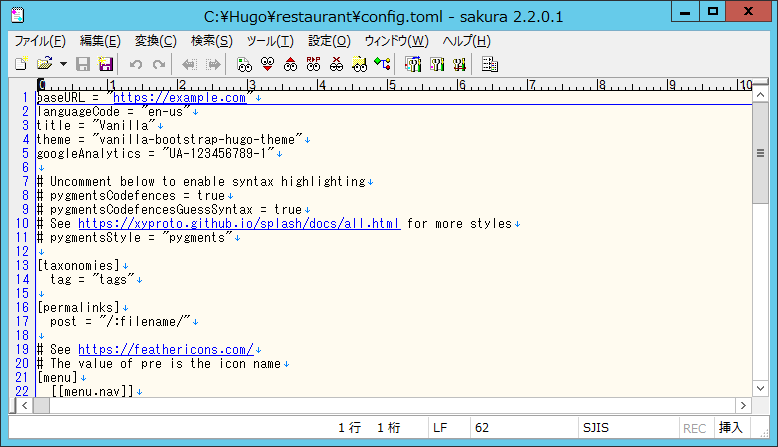Open the ヘルプ(H) menu
Image resolution: width=778 pixels, height=447 pixels.
point(466,41)
